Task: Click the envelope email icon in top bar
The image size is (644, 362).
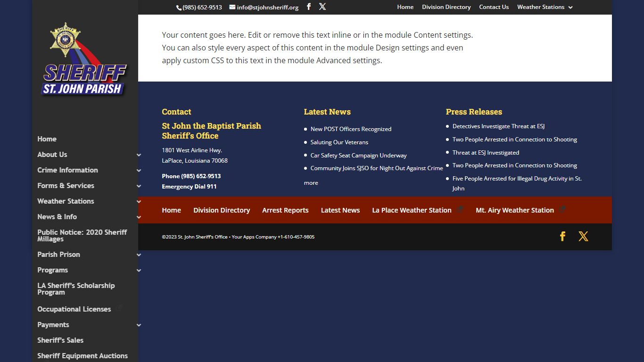Action: tap(232, 7)
